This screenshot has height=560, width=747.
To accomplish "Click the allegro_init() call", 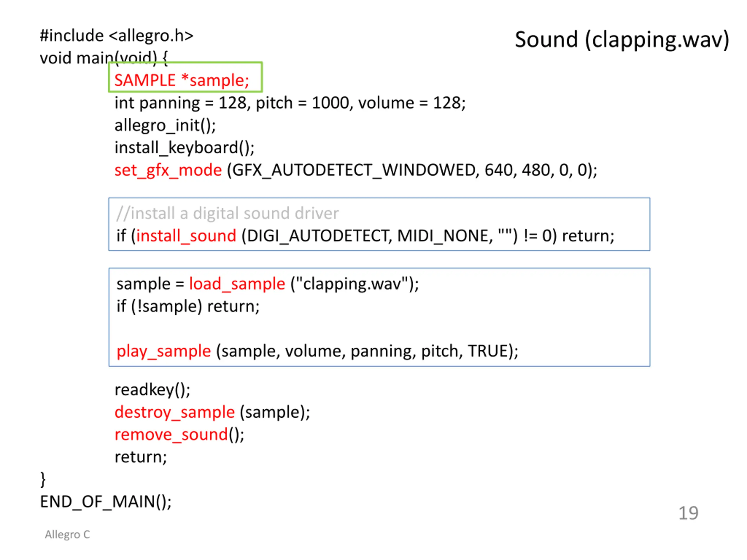I will pos(165,126).
